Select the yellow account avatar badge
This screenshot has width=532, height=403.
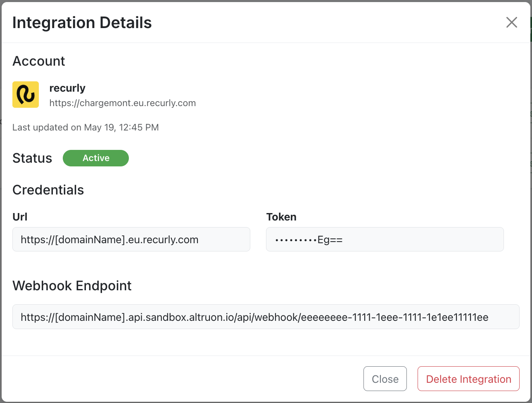coord(25,95)
